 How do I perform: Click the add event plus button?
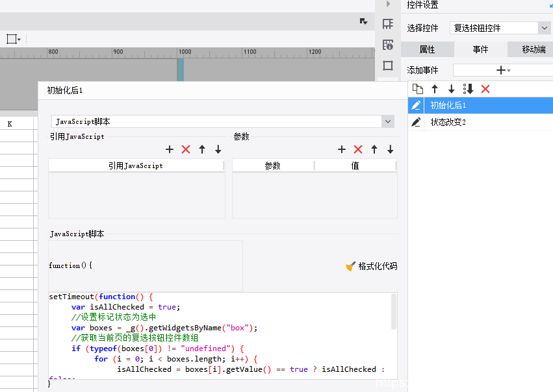pyautogui.click(x=503, y=70)
